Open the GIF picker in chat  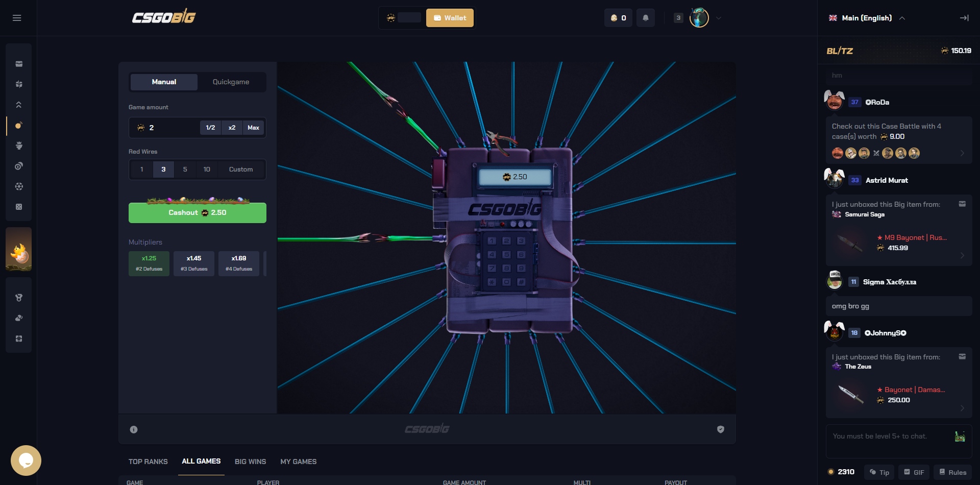point(914,472)
